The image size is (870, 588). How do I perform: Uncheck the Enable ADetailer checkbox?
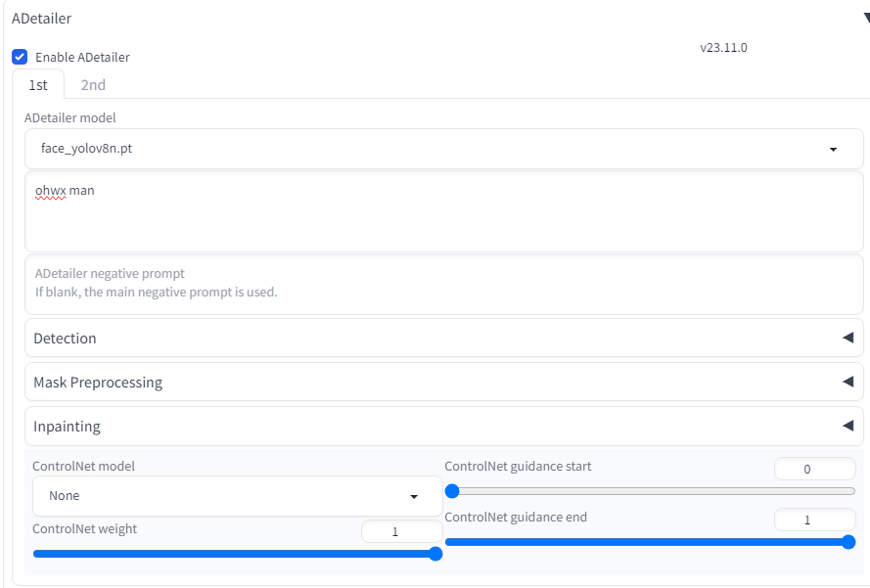(20, 57)
